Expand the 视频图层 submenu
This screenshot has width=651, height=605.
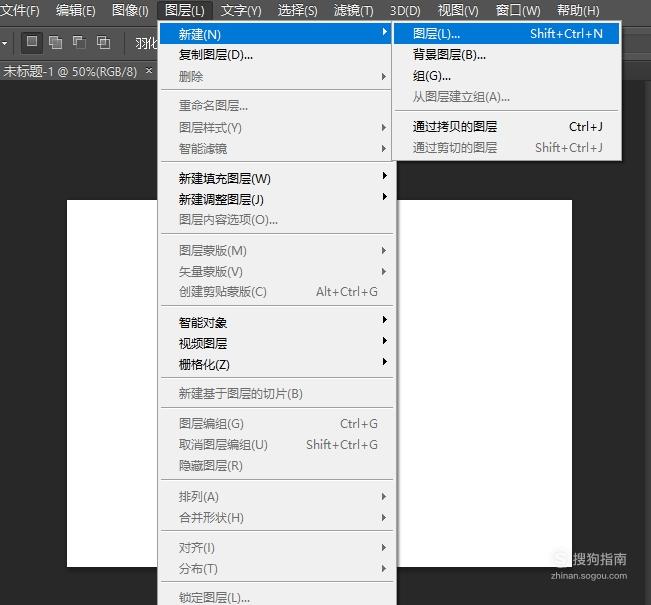pos(275,343)
